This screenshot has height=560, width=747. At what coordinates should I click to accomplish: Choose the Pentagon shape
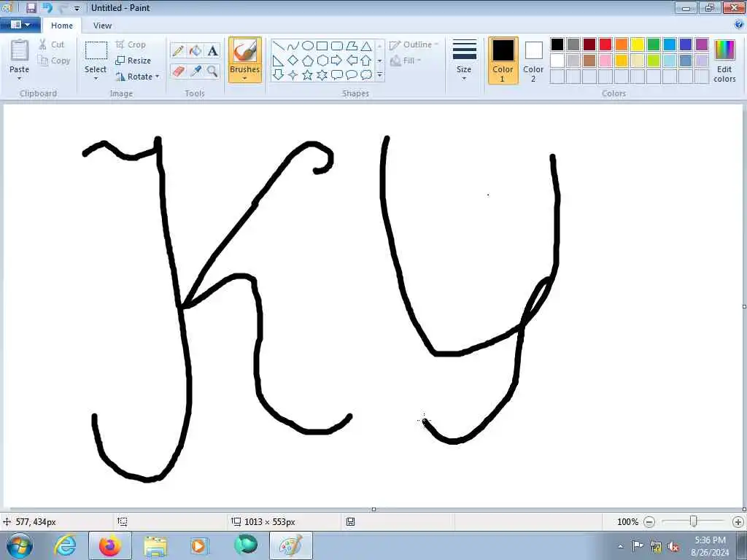pyautogui.click(x=308, y=61)
